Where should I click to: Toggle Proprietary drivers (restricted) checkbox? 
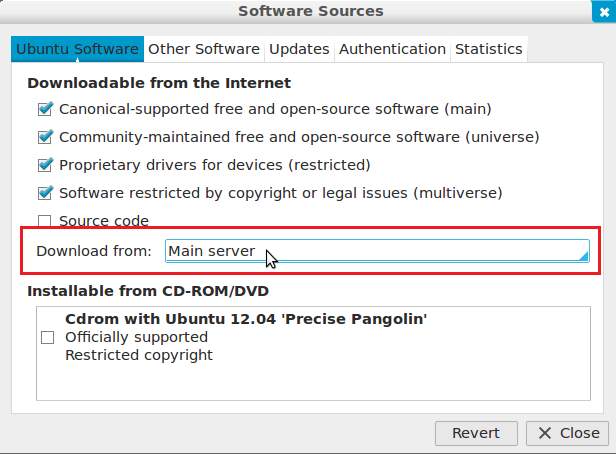[x=45, y=164]
